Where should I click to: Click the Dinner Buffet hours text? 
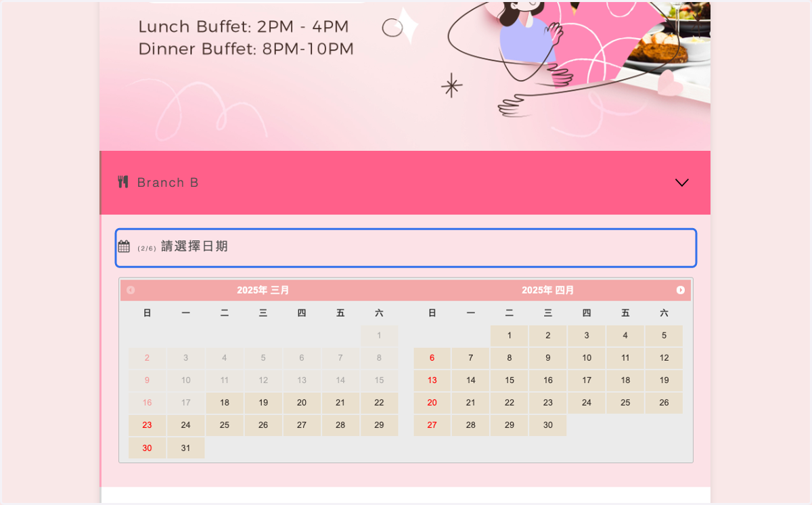point(246,49)
